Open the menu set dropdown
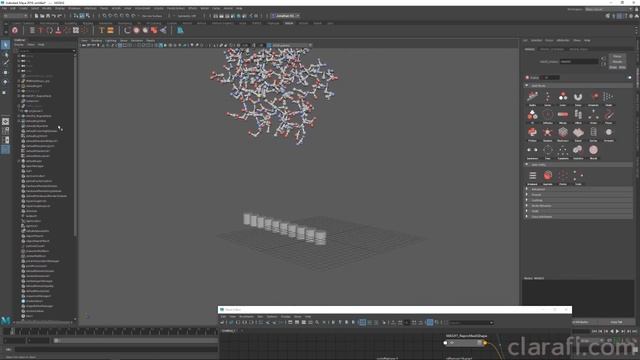Screen dimensions: 640x360 pyautogui.click(x=15, y=16)
